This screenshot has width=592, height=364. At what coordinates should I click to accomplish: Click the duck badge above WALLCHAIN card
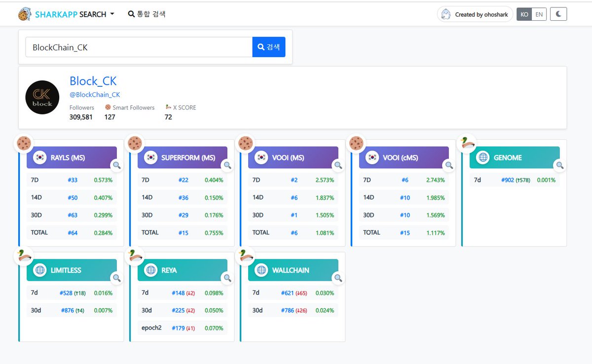[x=245, y=256]
